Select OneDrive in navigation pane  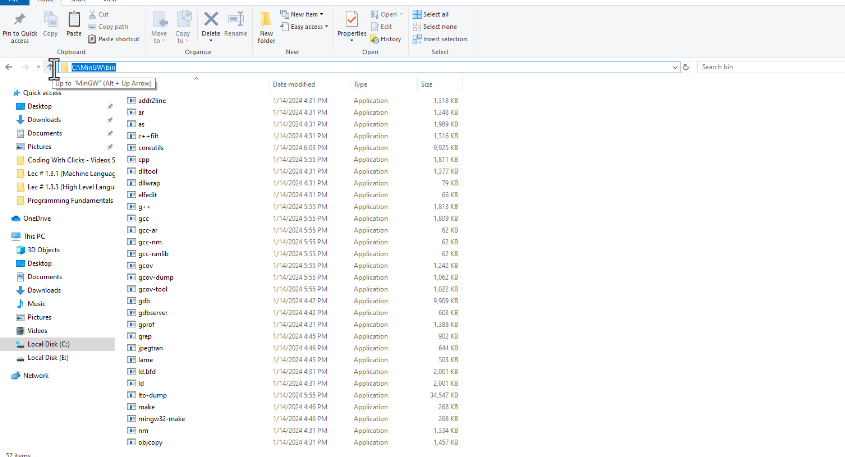[37, 218]
